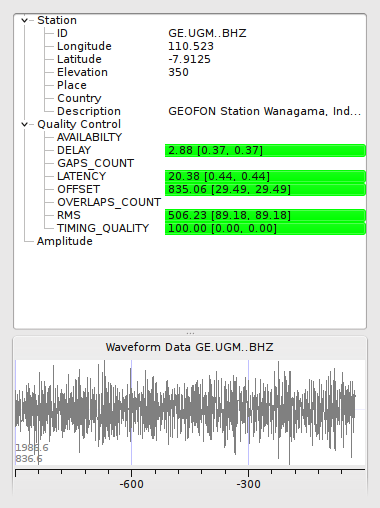Click the OFFSET value 835.06 bar
The image size is (380, 508).
tap(265, 189)
